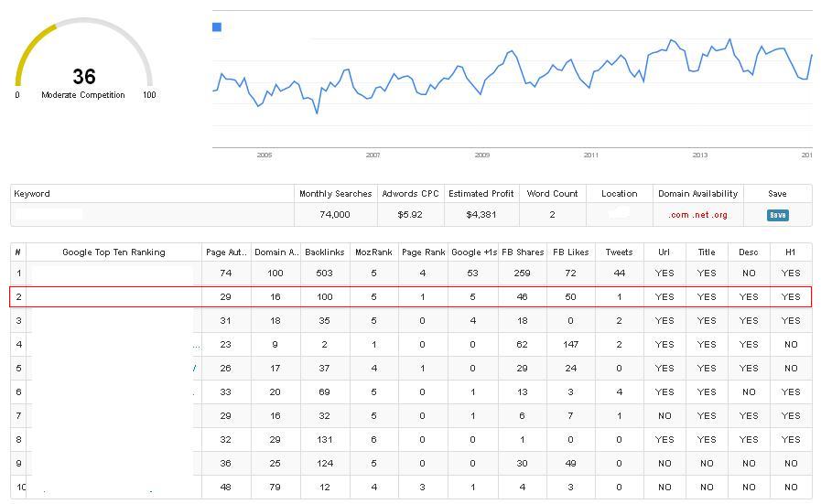Sort table by MozRank column header
Viewport: 821px width, 504px height.
point(373,252)
